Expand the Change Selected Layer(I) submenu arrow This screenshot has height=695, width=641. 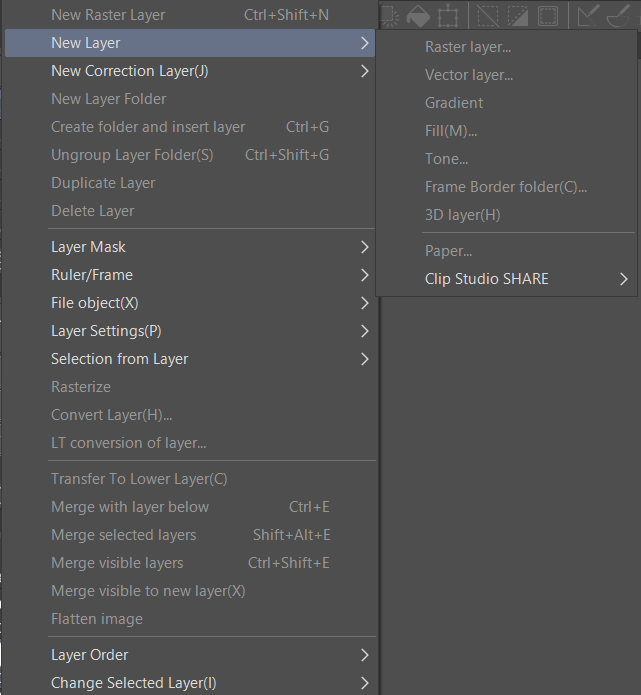coord(364,683)
